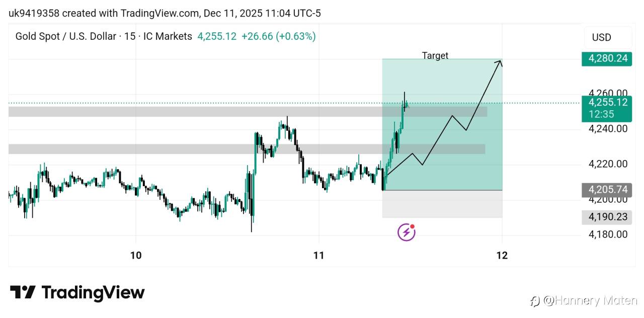Click the 4,220.00 price axis label
644x318 pixels.
click(608, 164)
